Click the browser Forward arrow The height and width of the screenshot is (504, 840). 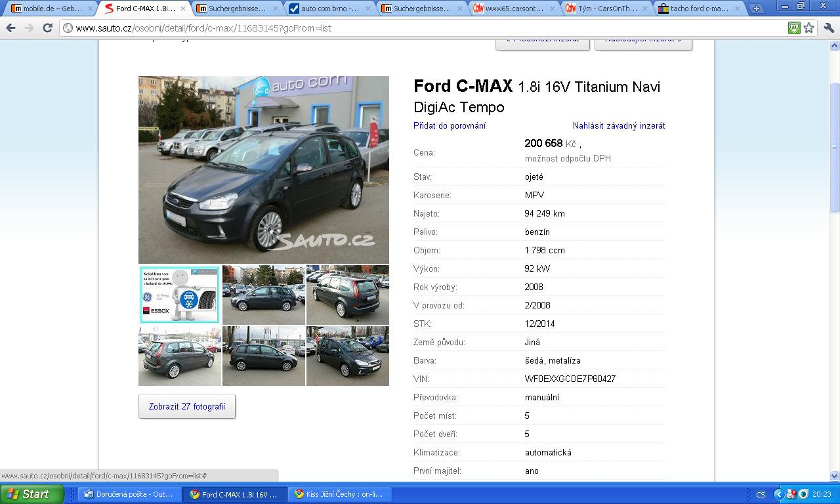pos(29,28)
